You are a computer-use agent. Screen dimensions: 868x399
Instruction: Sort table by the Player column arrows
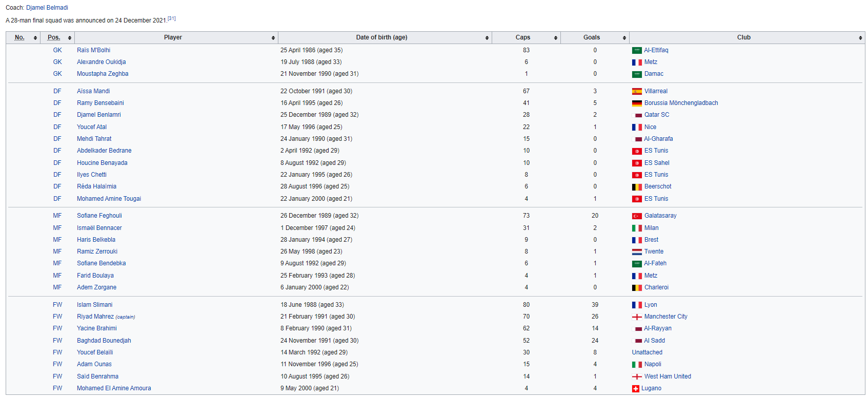[273, 38]
